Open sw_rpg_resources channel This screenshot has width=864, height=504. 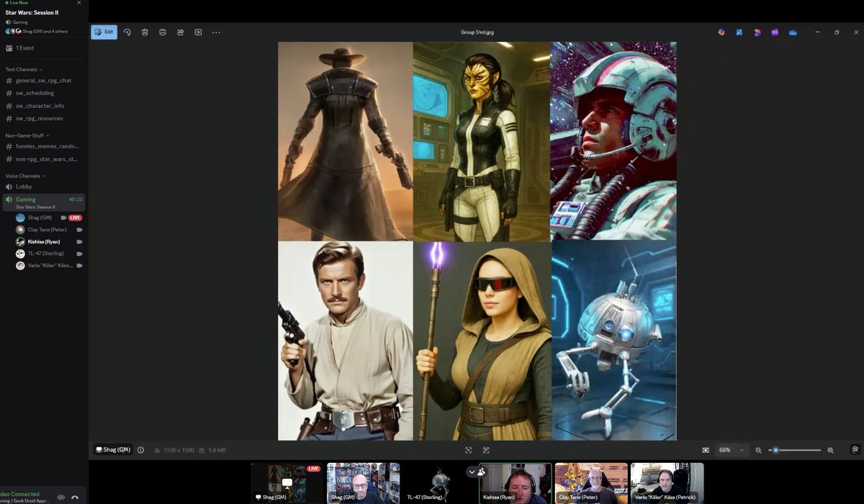(43, 118)
